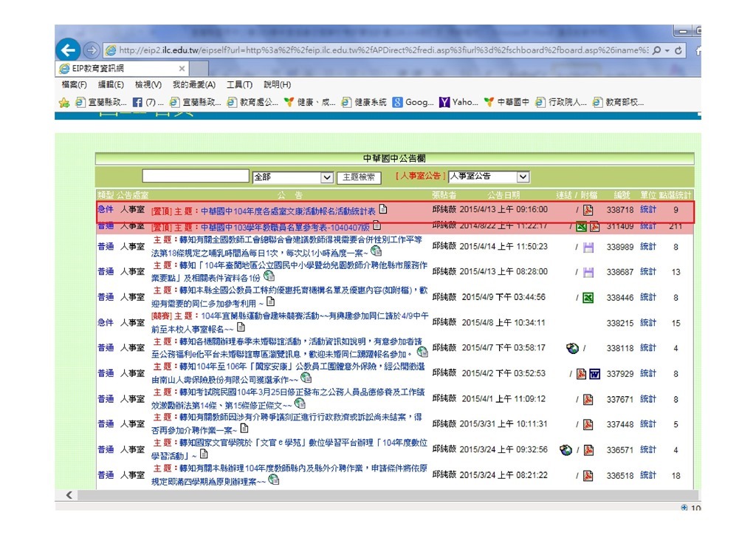Viewport: 756px width, 535px height.
Task: Open announcement about 國家安康 公教員工團體意外保險
Action: click(289, 373)
